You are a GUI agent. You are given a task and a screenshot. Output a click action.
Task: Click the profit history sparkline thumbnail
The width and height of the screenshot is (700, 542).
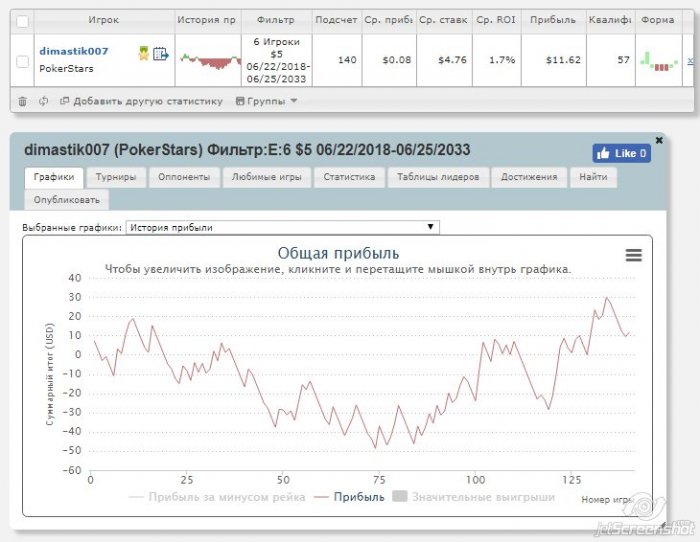[211, 61]
